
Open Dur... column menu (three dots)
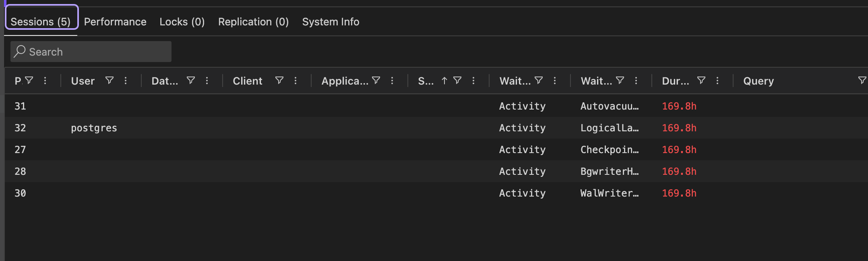[x=717, y=81]
